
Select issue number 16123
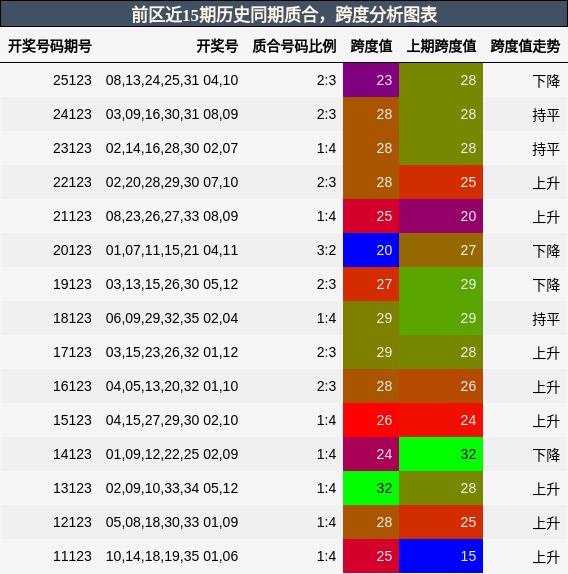click(x=72, y=386)
